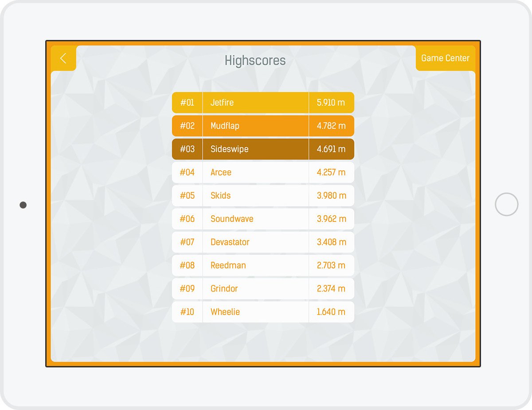Click the #07 rank number
Image resolution: width=532 pixels, height=410 pixels.
pyautogui.click(x=187, y=242)
